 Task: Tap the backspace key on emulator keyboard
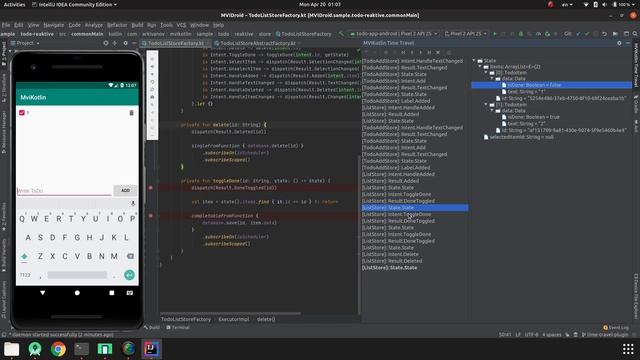130,256
